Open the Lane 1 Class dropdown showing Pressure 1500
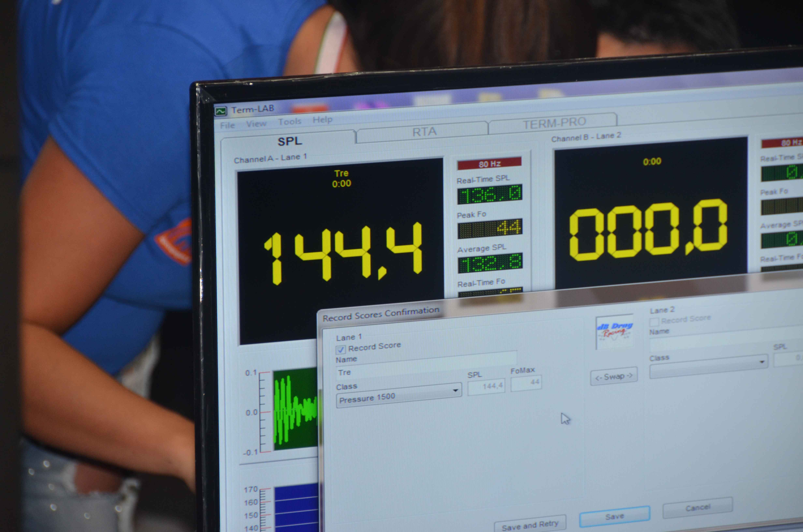 pos(399,396)
